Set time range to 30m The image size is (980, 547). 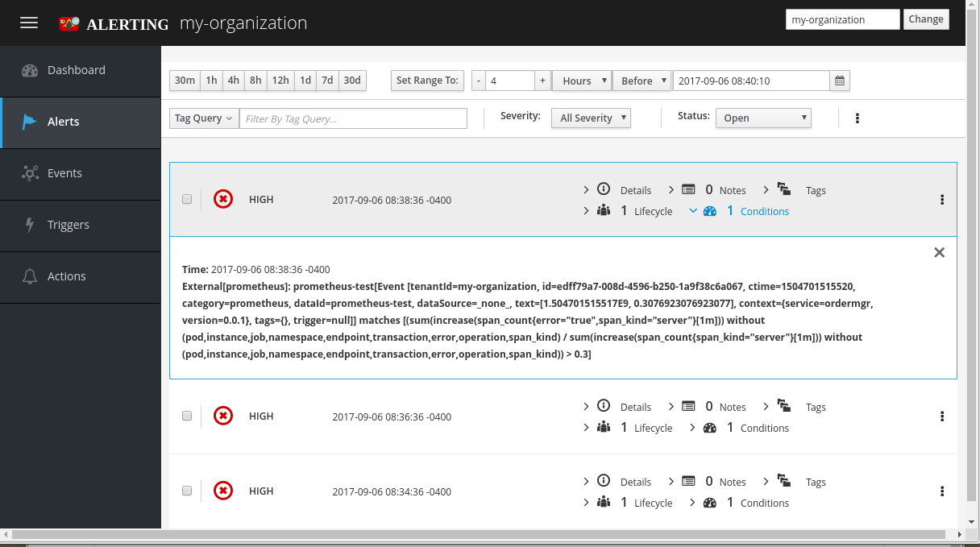click(185, 81)
